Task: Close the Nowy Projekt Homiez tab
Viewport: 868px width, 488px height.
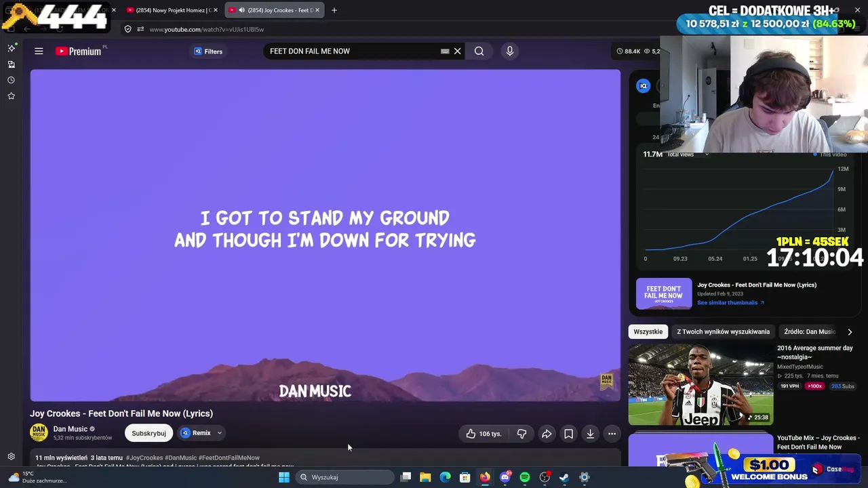Action: click(x=216, y=10)
